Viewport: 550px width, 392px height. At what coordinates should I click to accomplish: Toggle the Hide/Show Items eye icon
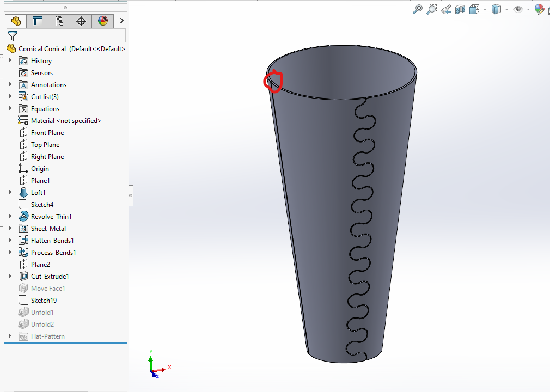click(x=518, y=9)
